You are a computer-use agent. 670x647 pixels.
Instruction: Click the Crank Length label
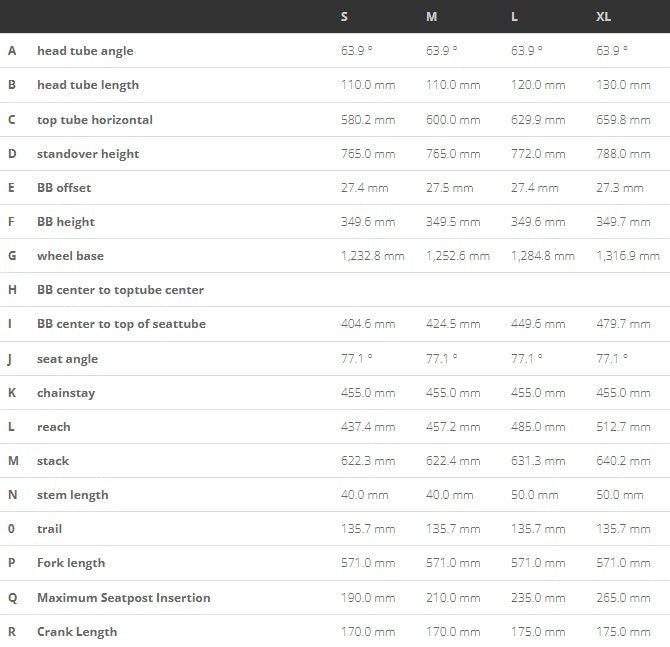(x=77, y=632)
